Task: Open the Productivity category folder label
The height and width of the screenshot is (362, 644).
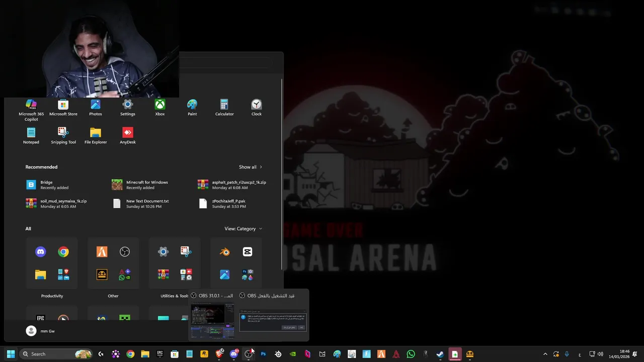Action: [52, 296]
